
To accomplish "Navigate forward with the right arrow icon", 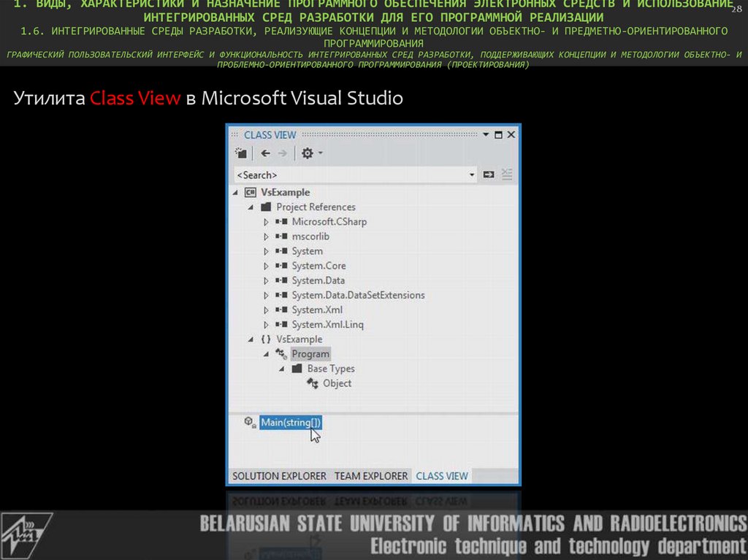I will click(x=283, y=153).
